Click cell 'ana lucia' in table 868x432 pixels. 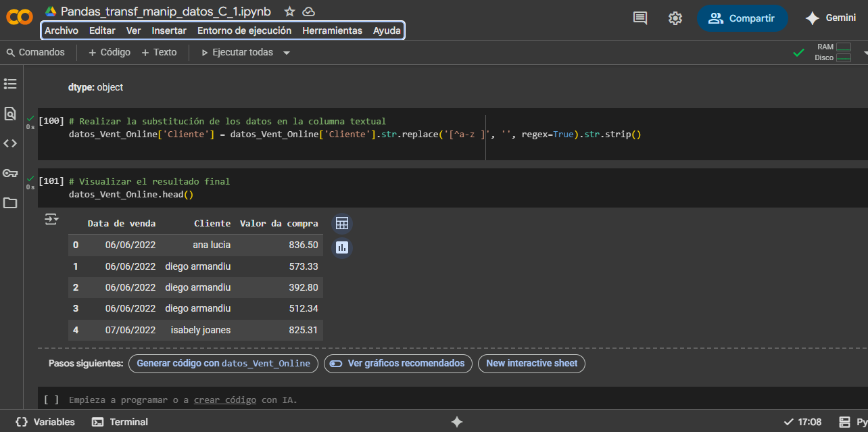[x=212, y=245]
